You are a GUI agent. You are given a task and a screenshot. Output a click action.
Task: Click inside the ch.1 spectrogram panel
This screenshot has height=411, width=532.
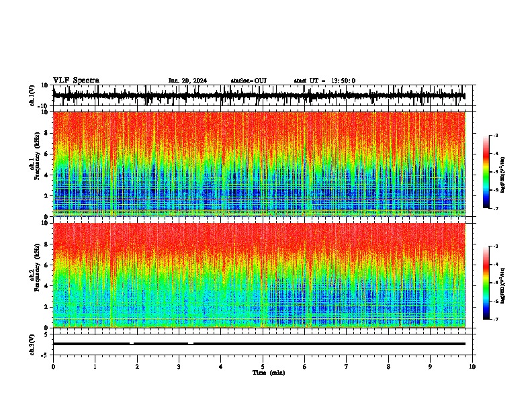tap(259, 164)
